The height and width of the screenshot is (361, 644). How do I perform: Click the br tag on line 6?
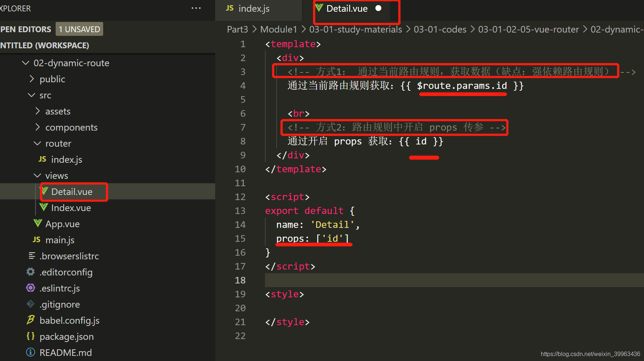[299, 113]
